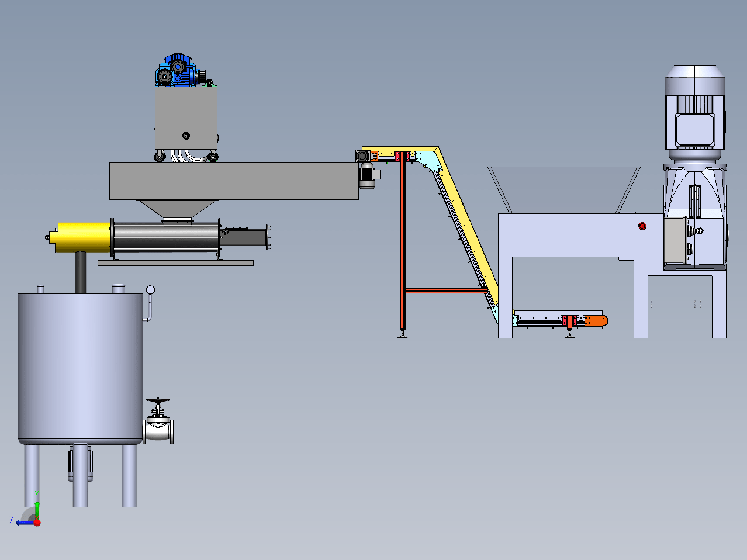Image resolution: width=747 pixels, height=560 pixels.
Task: Select the outlet flange at pump's right end
Action: click(268, 237)
